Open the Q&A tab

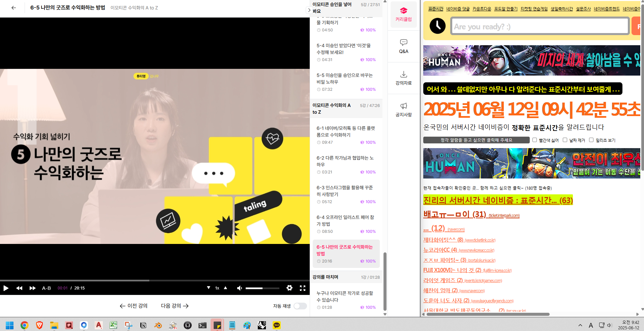(x=404, y=46)
